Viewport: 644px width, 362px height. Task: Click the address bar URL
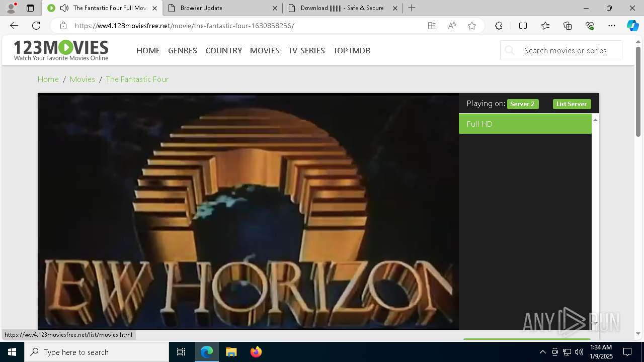(185, 26)
